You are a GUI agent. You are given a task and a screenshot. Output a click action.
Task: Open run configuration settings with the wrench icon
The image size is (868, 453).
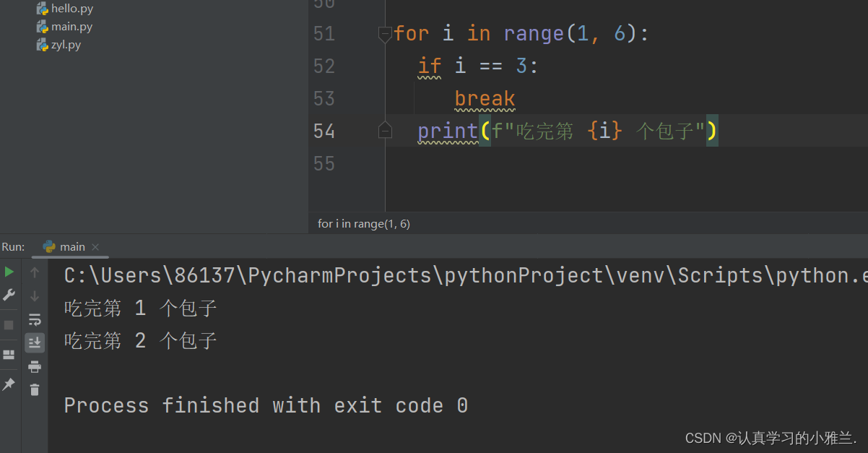(x=9, y=295)
